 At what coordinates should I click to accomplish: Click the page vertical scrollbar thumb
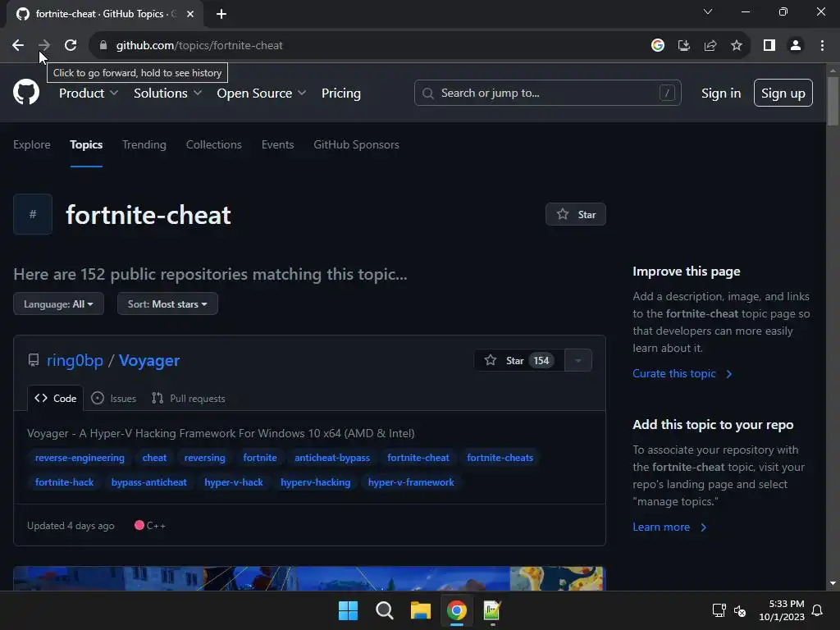click(x=833, y=101)
